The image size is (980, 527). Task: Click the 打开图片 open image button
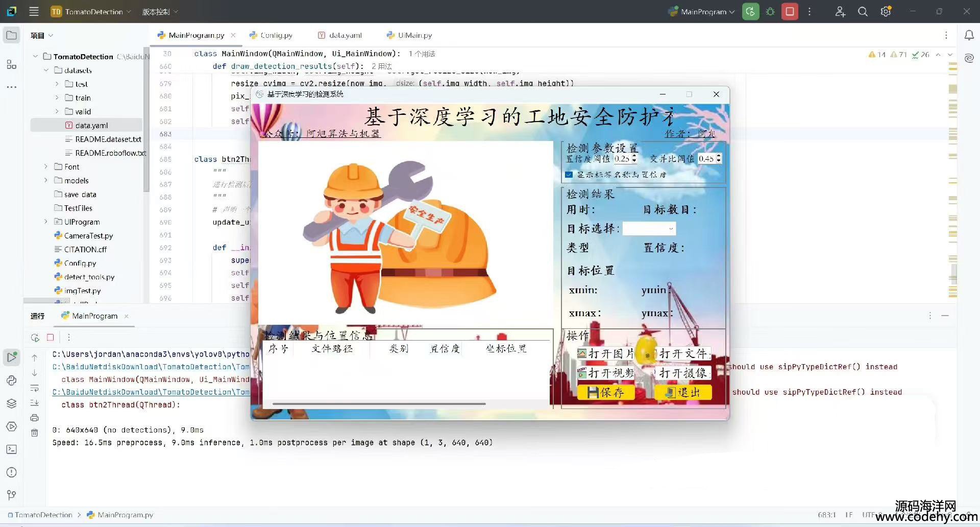click(605, 353)
